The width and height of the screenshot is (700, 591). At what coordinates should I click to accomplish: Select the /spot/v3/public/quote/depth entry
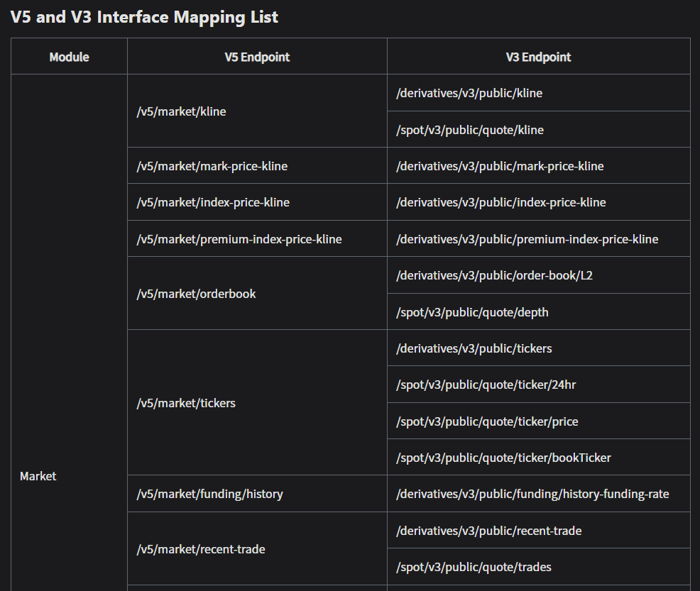472,312
